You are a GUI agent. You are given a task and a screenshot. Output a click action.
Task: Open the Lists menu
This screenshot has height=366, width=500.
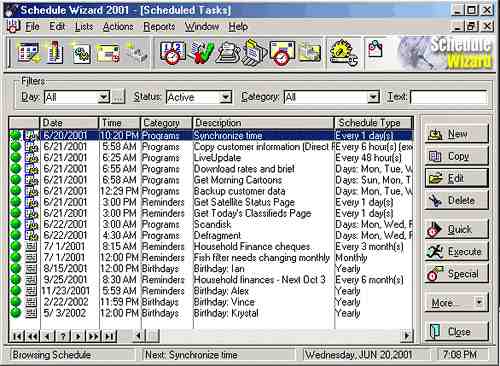click(x=84, y=26)
